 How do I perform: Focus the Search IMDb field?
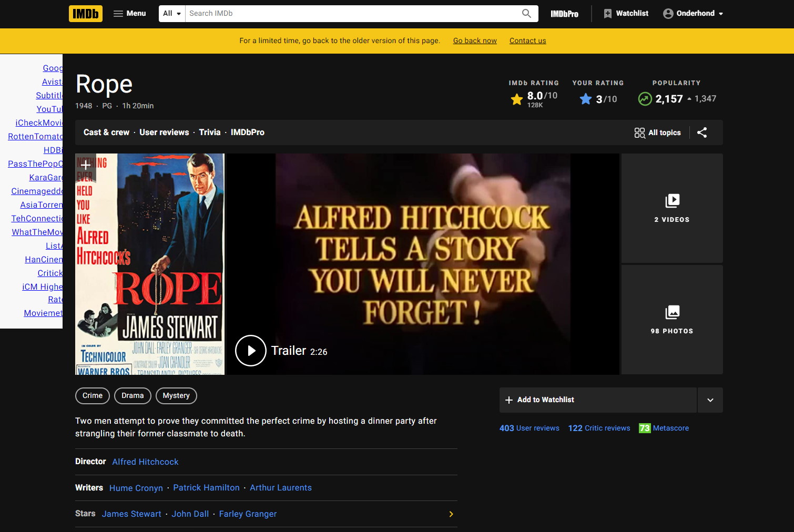[x=352, y=14]
